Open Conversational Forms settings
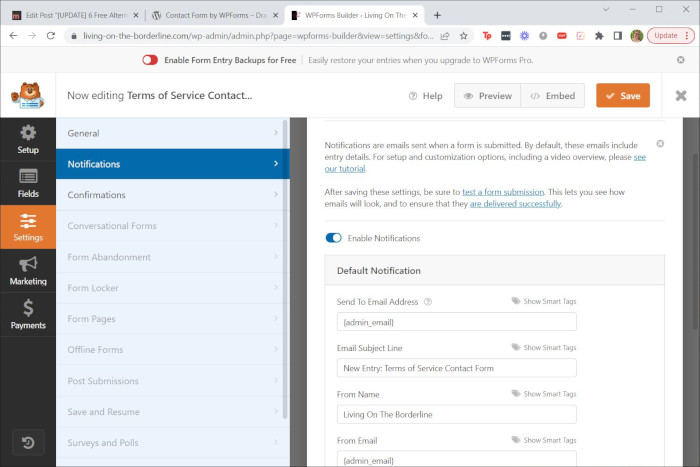700x467 pixels. coord(173,225)
